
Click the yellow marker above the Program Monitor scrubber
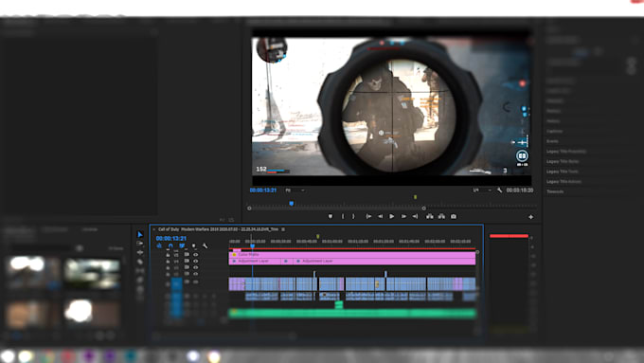click(415, 197)
